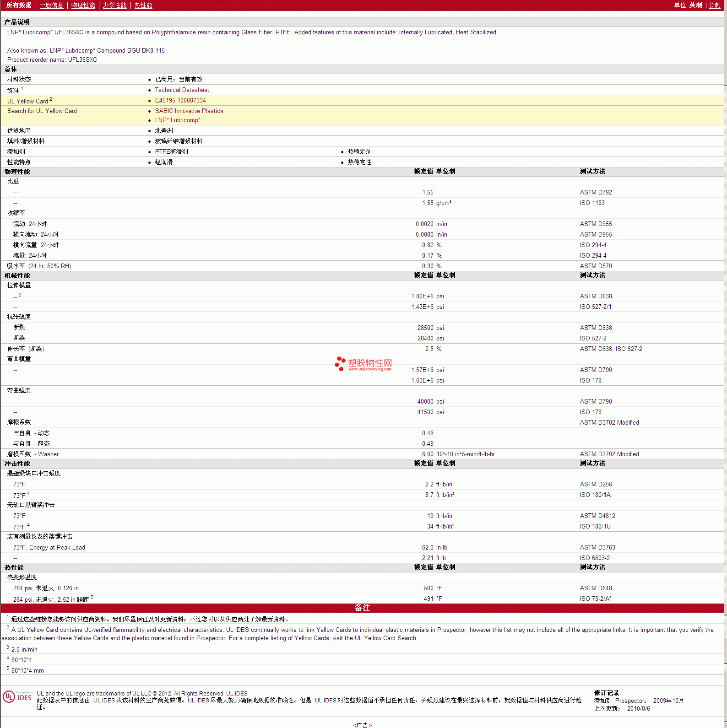Click the ISO 180/1U test method
Screen dimensions: 727x728
coord(595,527)
